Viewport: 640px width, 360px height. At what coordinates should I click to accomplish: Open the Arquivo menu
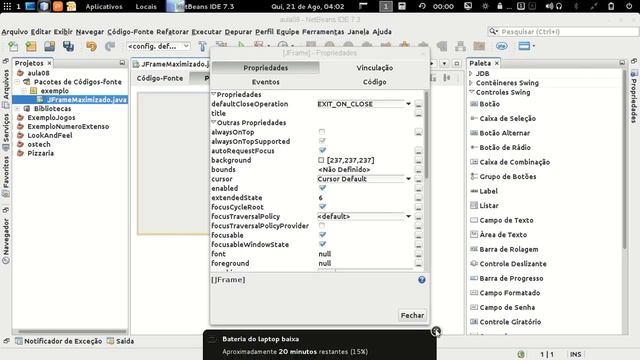tap(15, 31)
